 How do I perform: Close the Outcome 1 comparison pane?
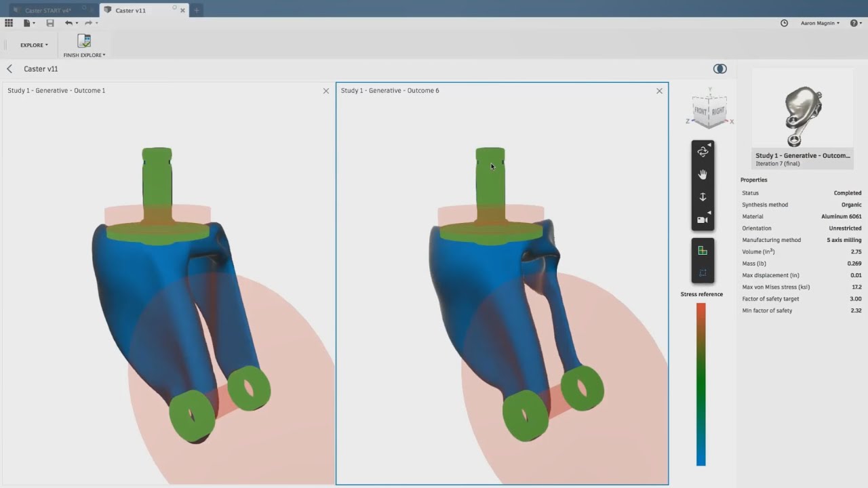pos(326,91)
